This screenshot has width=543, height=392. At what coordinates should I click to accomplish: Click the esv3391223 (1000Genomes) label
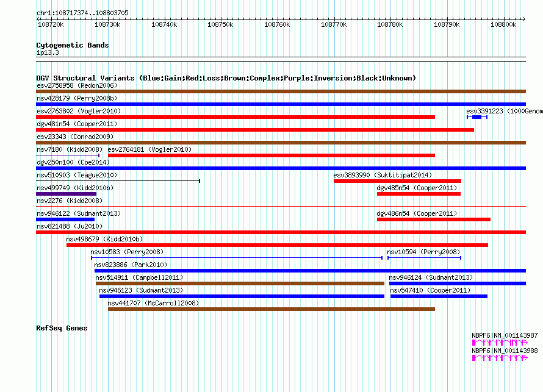(505, 111)
